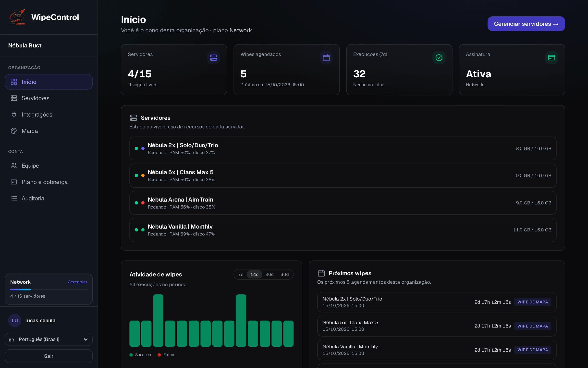Click the server icon in Servidores card
The width and height of the screenshot is (588, 368).
click(213, 58)
